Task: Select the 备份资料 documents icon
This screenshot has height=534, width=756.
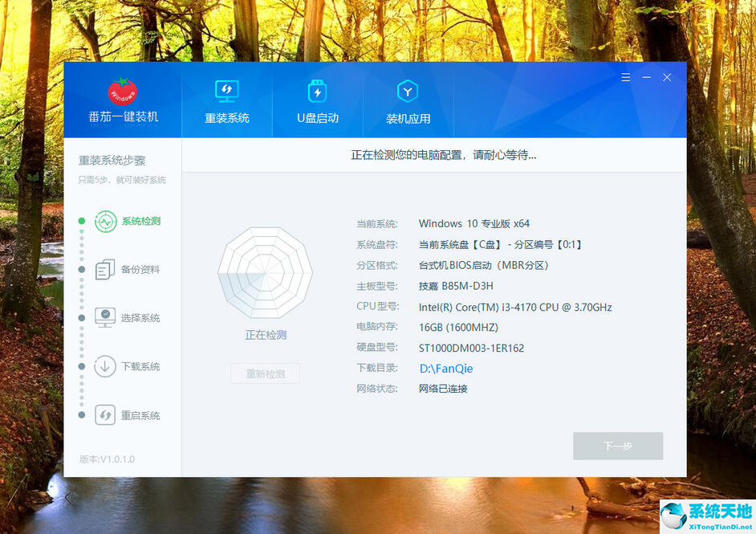Action: (x=105, y=269)
